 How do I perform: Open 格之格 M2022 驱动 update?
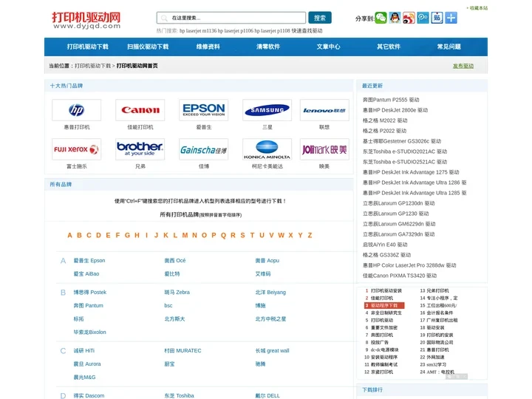point(385,120)
